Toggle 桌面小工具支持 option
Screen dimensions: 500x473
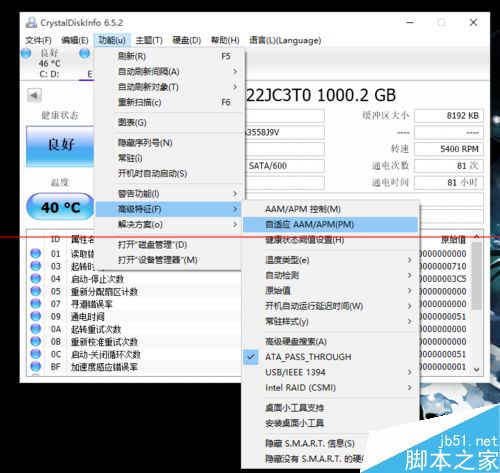330,408
